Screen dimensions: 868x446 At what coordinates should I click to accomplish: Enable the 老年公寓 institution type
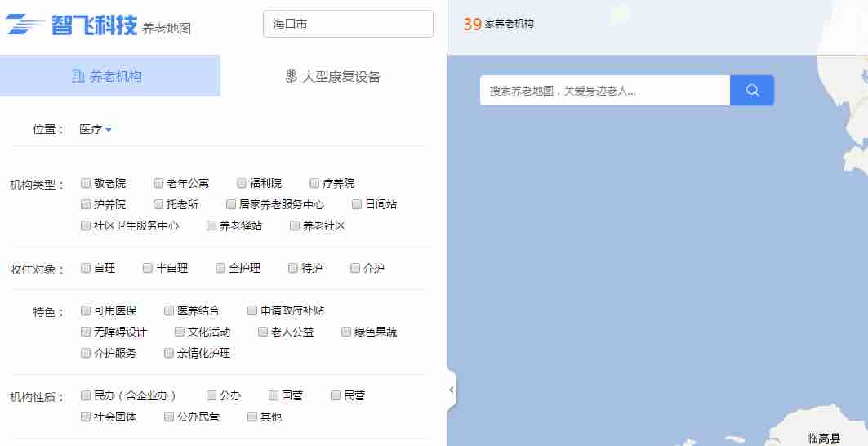tap(158, 183)
